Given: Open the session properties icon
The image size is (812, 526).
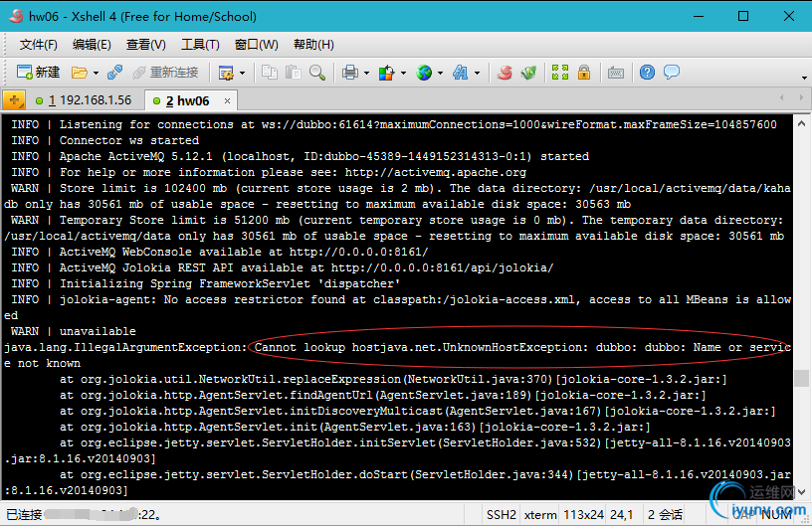Looking at the screenshot, I should [x=226, y=73].
